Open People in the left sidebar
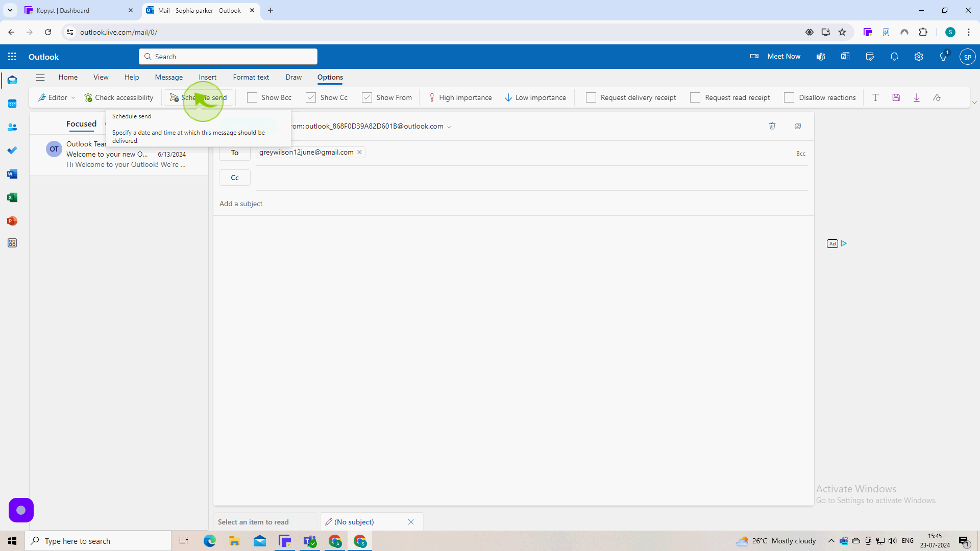Image resolution: width=980 pixels, height=551 pixels. (x=12, y=127)
